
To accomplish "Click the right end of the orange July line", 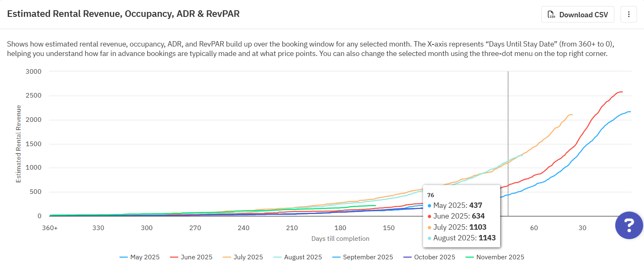I will pos(572,115).
